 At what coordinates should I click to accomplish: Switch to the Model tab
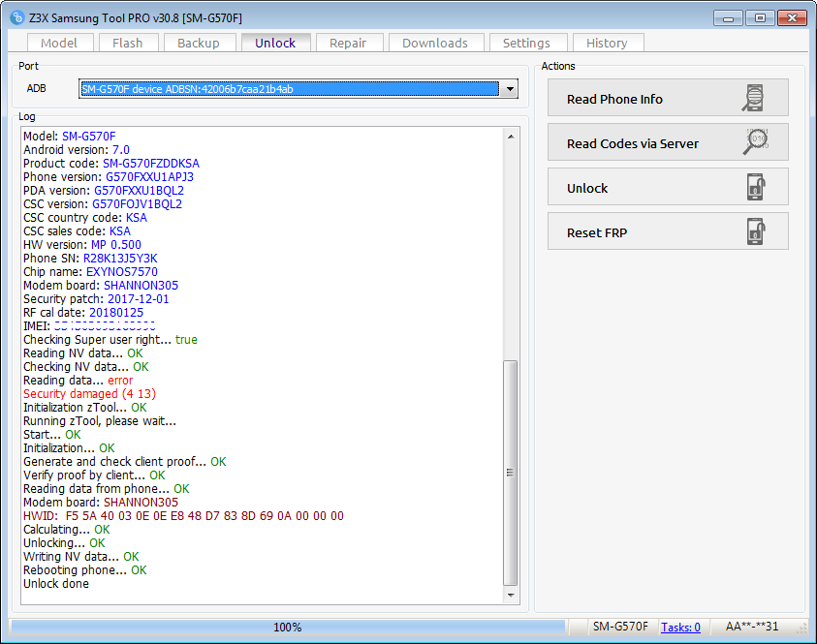coord(59,44)
